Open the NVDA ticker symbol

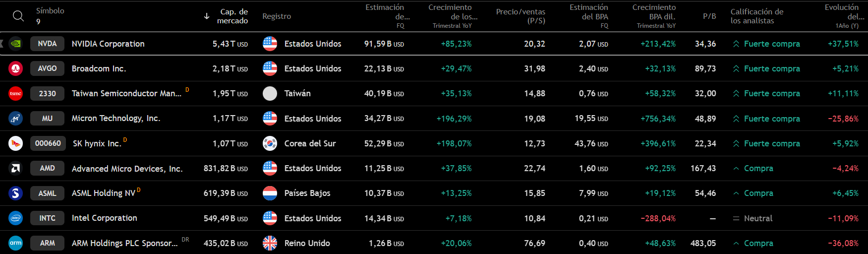coord(47,44)
